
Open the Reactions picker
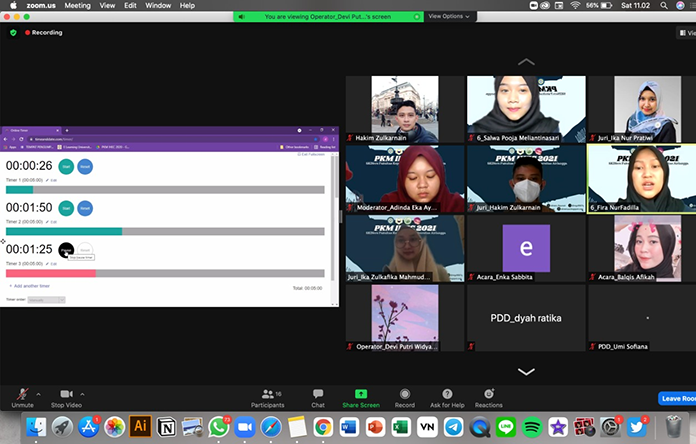[489, 395]
